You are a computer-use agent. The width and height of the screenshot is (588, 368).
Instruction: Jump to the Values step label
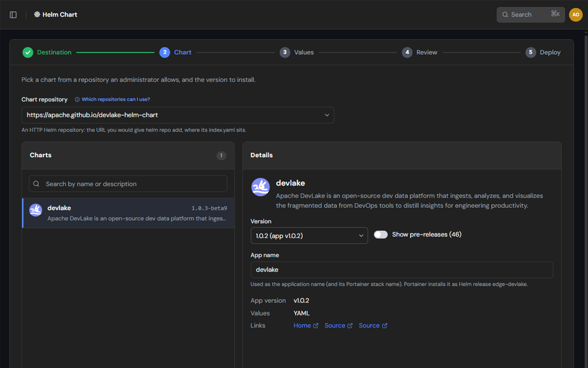(x=304, y=52)
